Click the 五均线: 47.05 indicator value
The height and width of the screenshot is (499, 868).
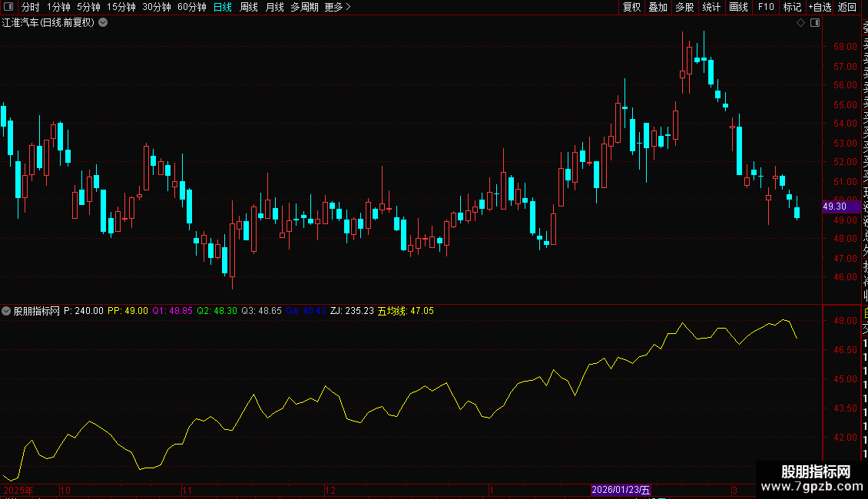coord(406,311)
